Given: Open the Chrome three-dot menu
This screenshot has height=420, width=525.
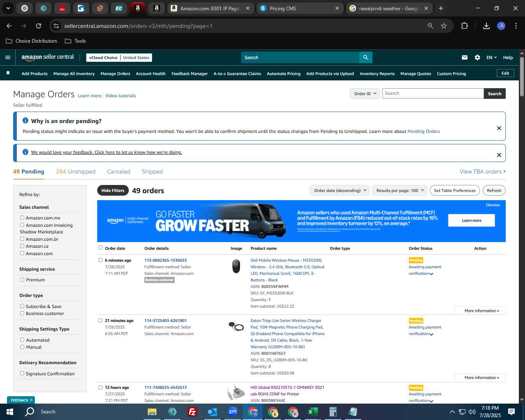Looking at the screenshot, I should [515, 26].
